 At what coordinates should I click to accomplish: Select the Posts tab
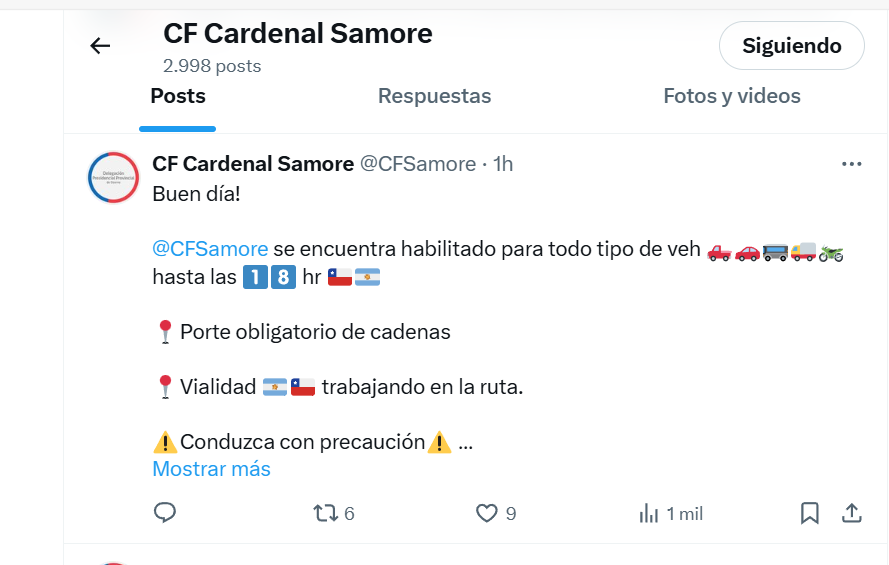pos(177,96)
